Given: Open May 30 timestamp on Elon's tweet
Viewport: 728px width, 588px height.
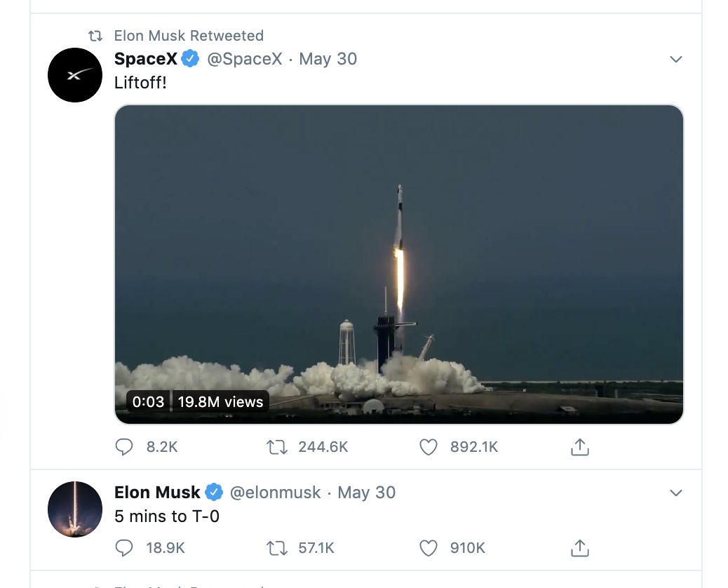Looking at the screenshot, I should (x=367, y=493).
